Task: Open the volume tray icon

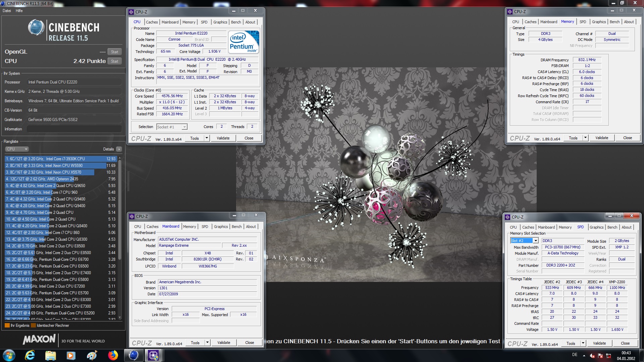Action: (592, 356)
